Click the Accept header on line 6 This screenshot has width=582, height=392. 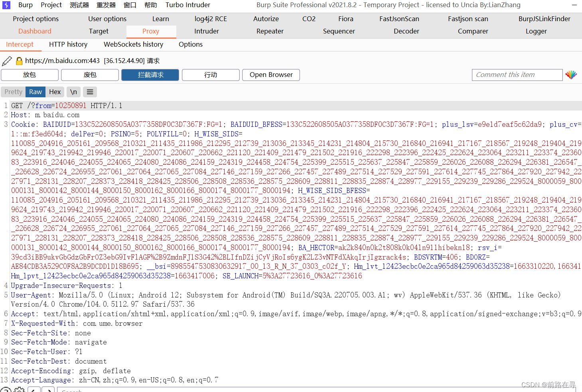(296, 314)
